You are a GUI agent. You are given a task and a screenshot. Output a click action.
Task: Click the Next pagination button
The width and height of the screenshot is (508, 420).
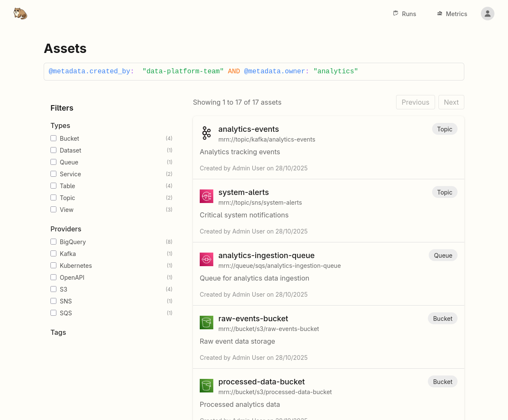(x=451, y=102)
